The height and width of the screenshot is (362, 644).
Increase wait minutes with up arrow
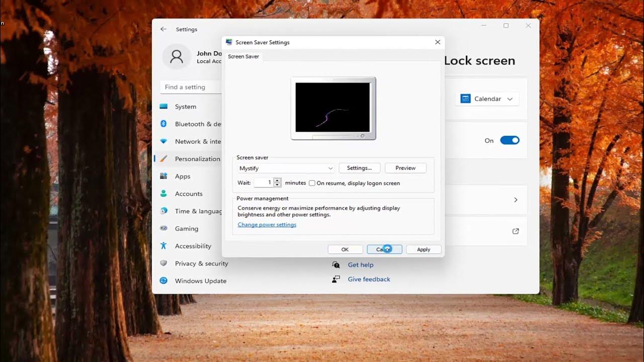(x=277, y=180)
